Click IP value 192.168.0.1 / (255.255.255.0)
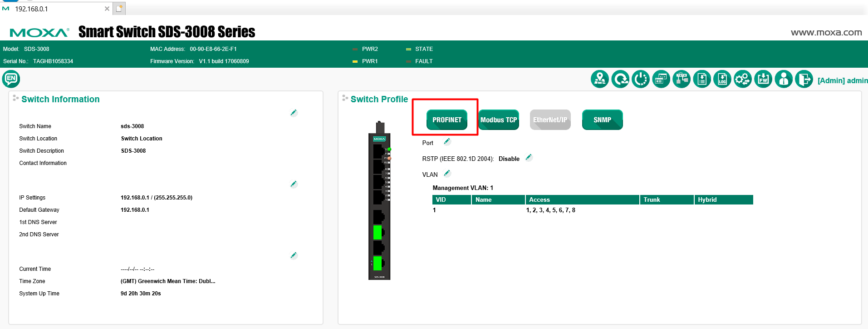Viewport: 868px width, 329px height. point(157,198)
